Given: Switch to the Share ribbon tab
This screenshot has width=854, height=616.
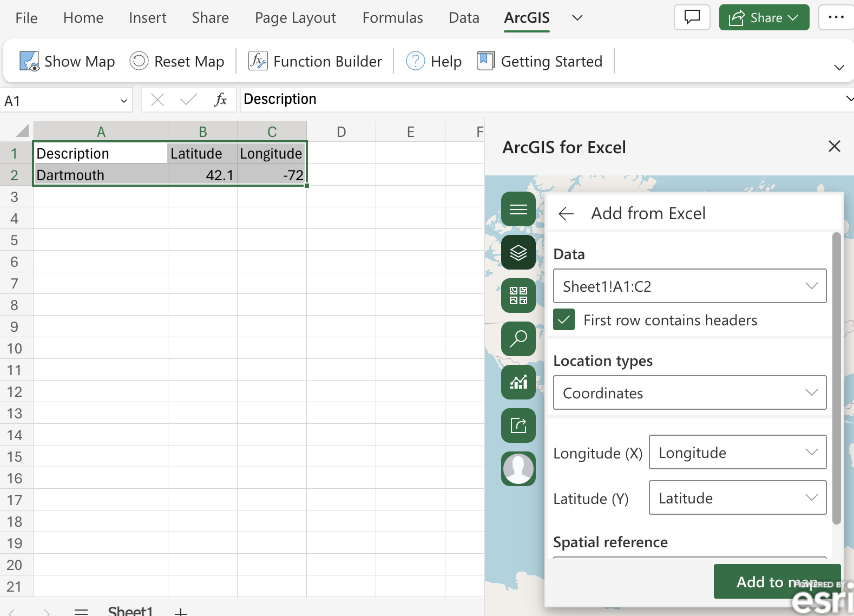Looking at the screenshot, I should tap(211, 17).
